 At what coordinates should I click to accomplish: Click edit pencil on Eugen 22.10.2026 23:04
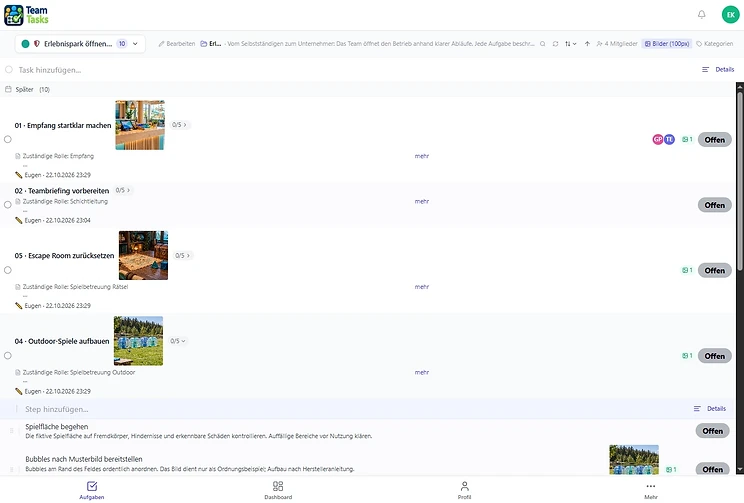(19, 220)
